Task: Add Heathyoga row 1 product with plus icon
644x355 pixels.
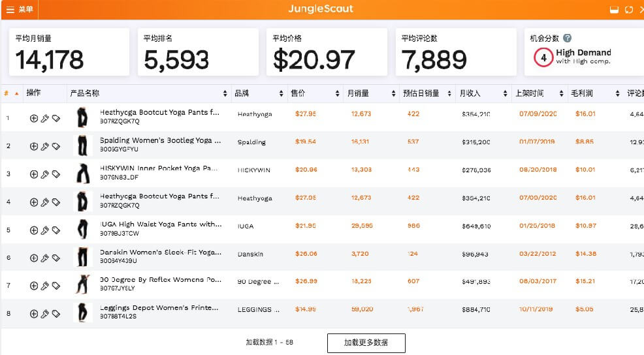Action: (x=34, y=118)
